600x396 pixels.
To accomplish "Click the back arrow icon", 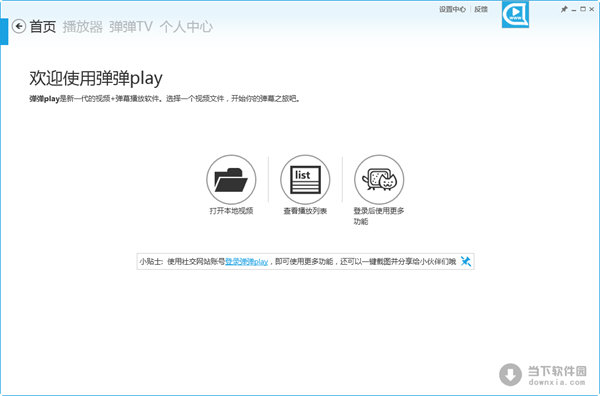I will tap(19, 26).
